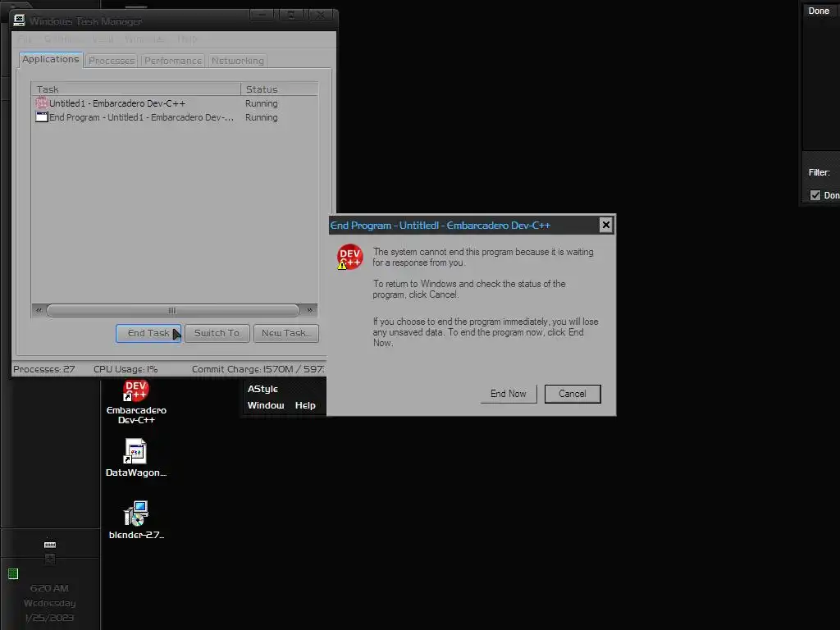
Task: Select the 'Untitled1 - Embarcadero Dev-C++' task row
Action: click(x=175, y=103)
